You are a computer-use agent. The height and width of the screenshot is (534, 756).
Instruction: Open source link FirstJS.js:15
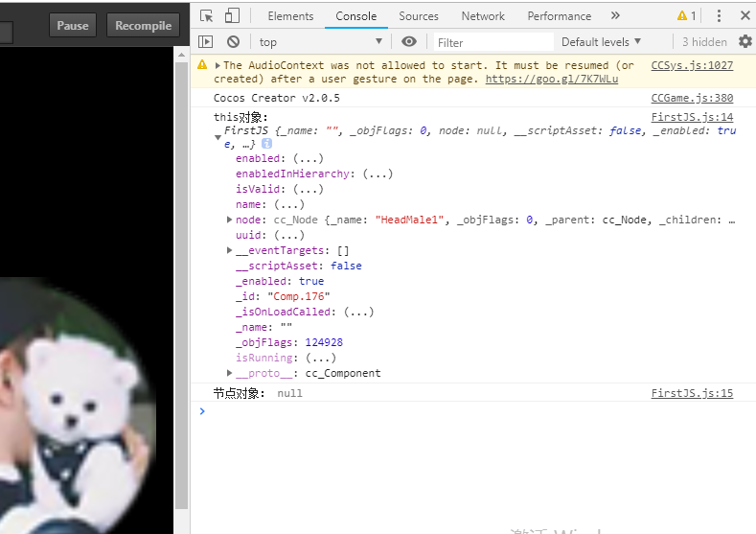coord(692,393)
